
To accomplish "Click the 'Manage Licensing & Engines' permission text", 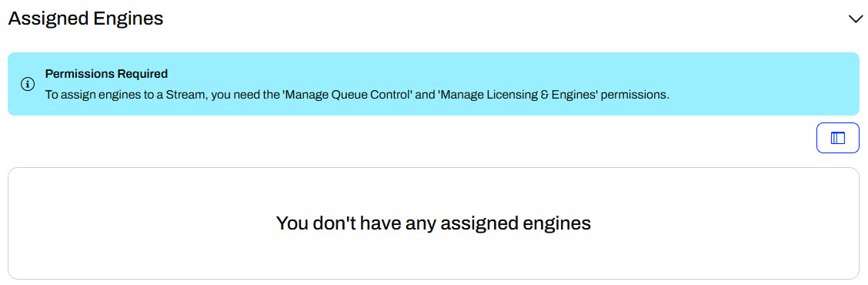I will pos(519,95).
